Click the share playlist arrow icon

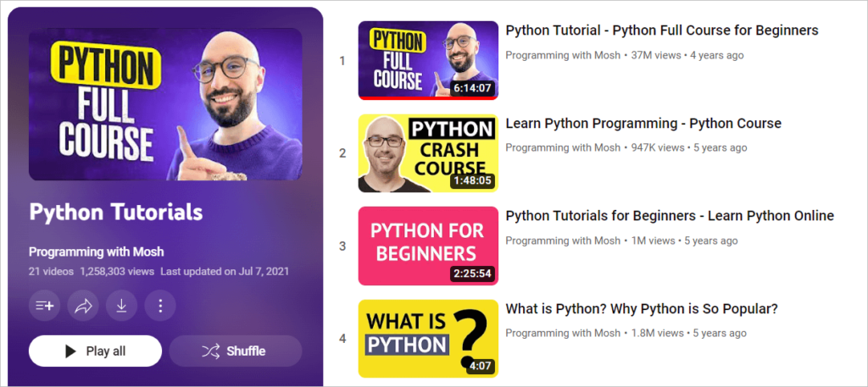tap(83, 307)
